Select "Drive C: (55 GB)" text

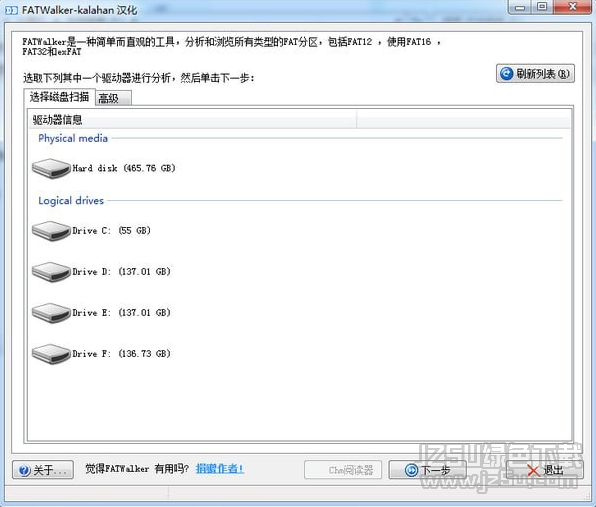111,230
